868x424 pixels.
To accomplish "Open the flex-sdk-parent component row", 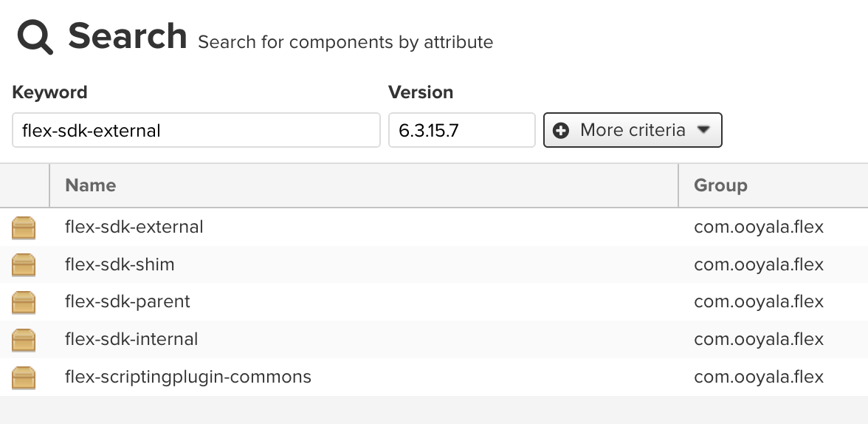I will [128, 302].
